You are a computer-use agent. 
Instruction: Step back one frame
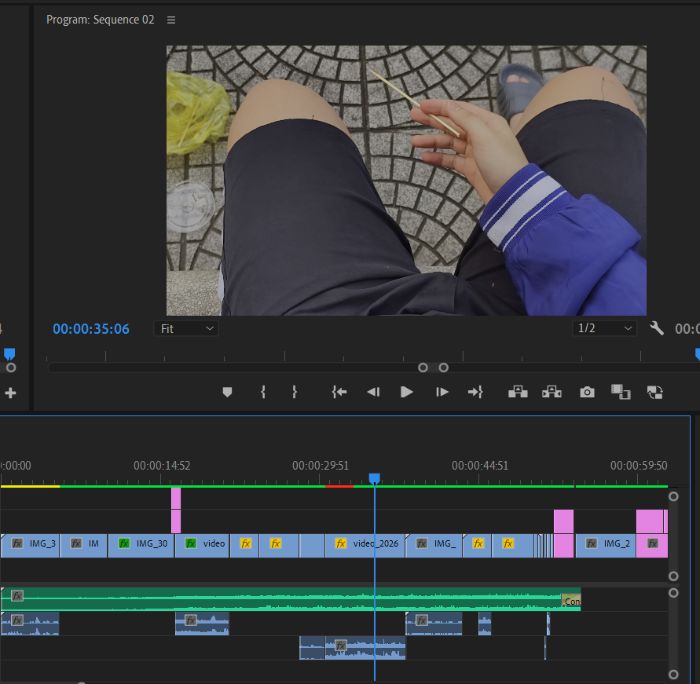373,392
